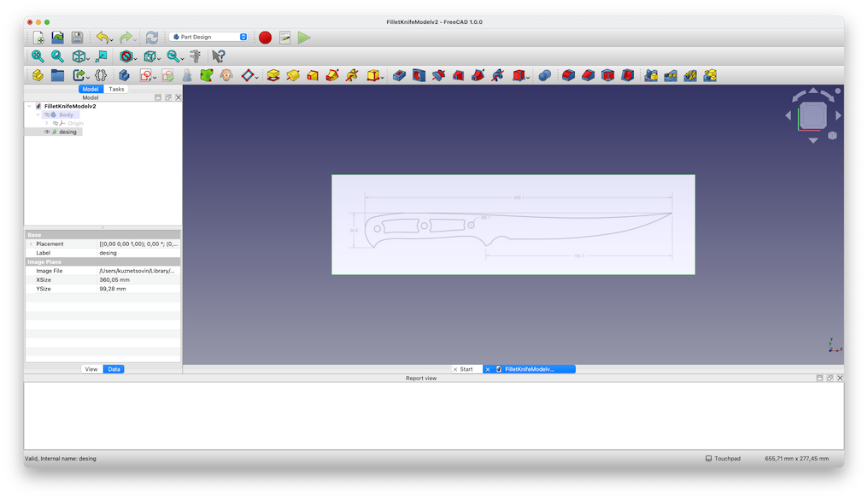Click the green Execute macro play icon
The width and height of the screenshot is (868, 499).
point(304,38)
